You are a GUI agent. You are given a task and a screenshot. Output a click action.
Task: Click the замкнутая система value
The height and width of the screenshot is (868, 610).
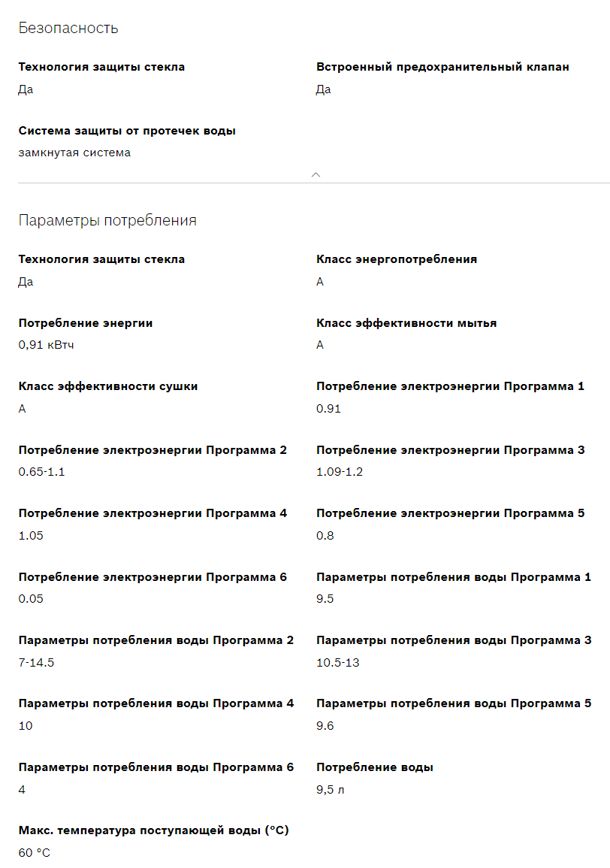[x=74, y=153]
